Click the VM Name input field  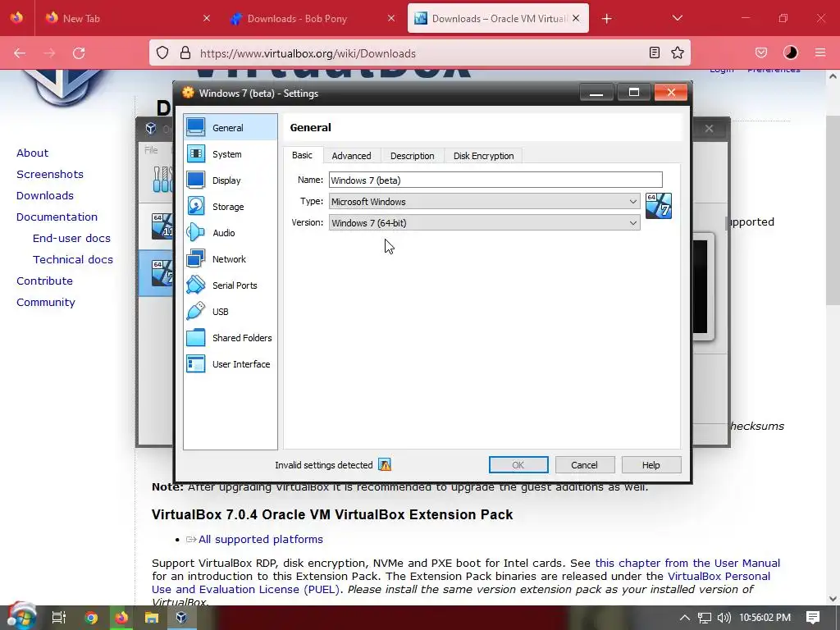pos(495,180)
